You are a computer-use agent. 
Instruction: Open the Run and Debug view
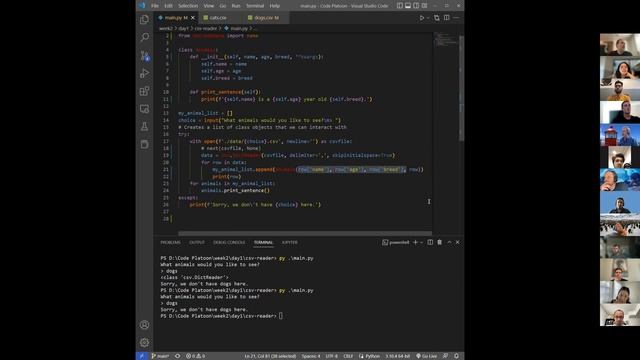tap(144, 73)
